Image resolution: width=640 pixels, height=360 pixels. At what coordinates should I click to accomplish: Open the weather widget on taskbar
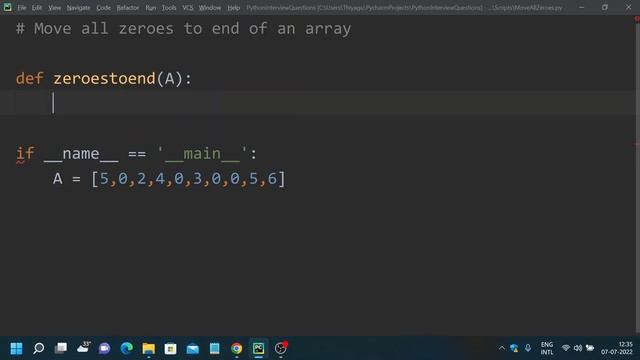83,347
